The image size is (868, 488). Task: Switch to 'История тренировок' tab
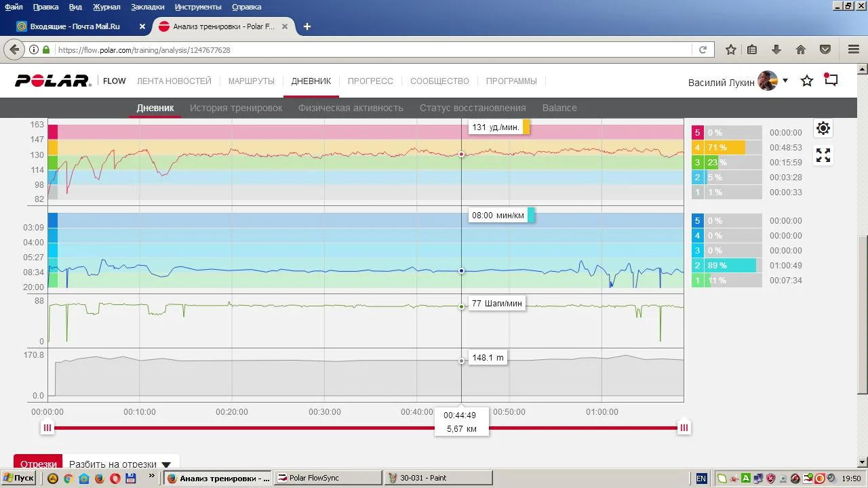click(x=235, y=108)
